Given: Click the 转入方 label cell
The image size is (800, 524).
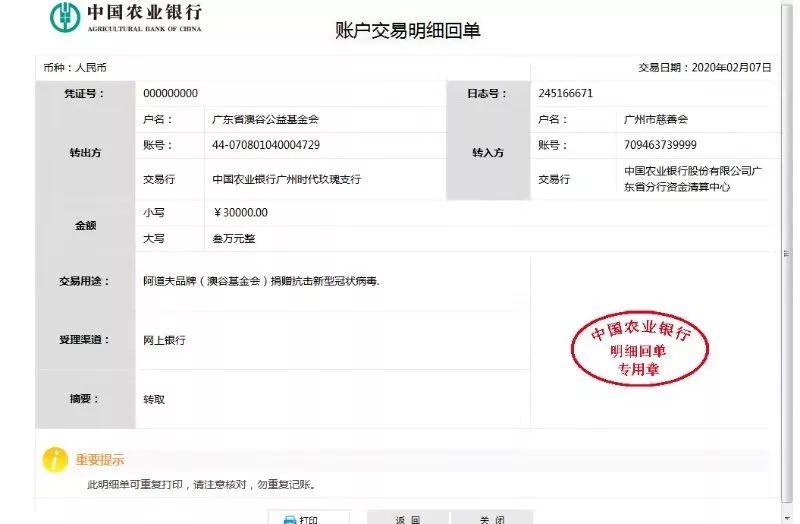Looking at the screenshot, I should (x=488, y=152).
